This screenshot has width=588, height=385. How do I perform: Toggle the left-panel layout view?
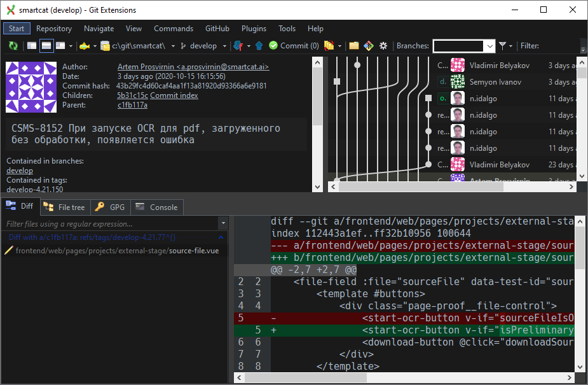(32, 46)
